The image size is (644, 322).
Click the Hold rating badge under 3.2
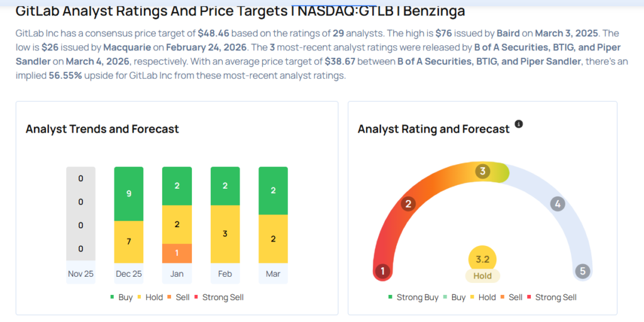[x=483, y=275]
